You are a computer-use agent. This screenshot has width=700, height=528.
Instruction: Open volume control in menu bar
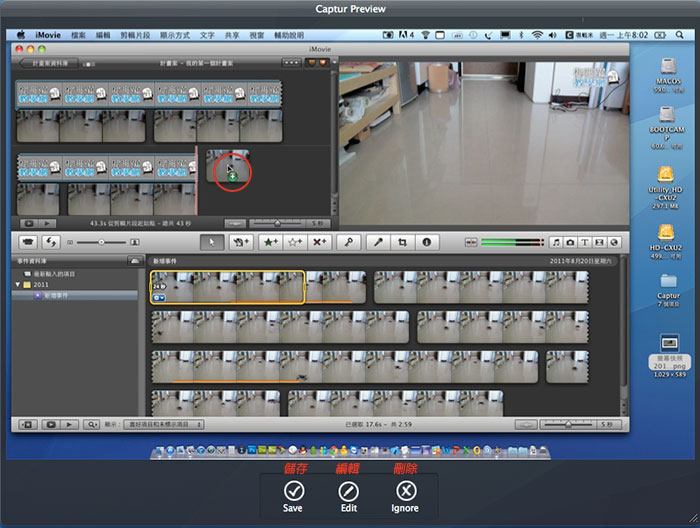[x=552, y=35]
